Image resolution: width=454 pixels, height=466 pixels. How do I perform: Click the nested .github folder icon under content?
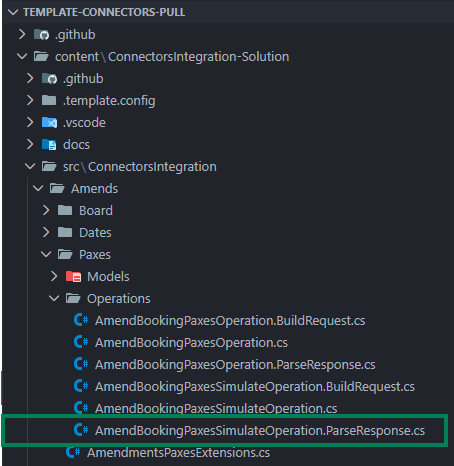coord(49,79)
